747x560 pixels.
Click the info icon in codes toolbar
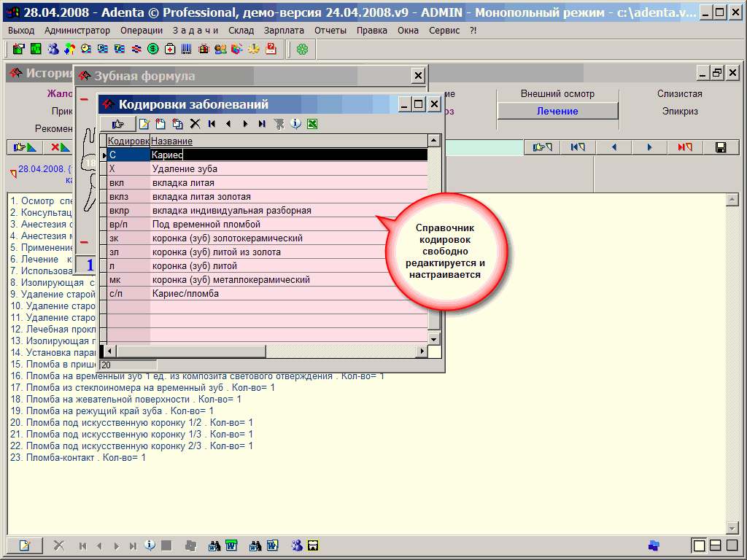[295, 124]
